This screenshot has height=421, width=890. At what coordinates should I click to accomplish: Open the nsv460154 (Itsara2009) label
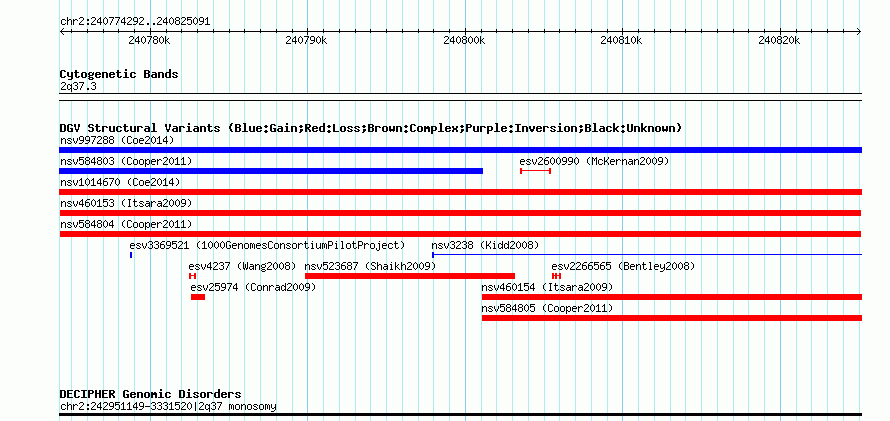[548, 287]
